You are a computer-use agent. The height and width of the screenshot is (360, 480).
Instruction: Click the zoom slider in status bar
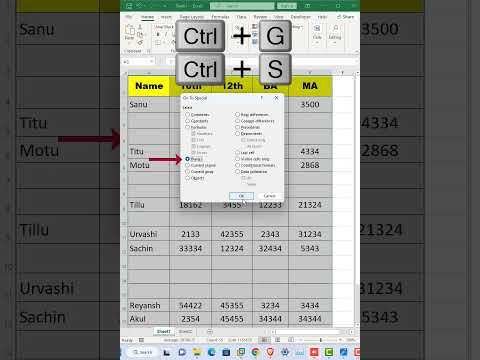coord(320,340)
